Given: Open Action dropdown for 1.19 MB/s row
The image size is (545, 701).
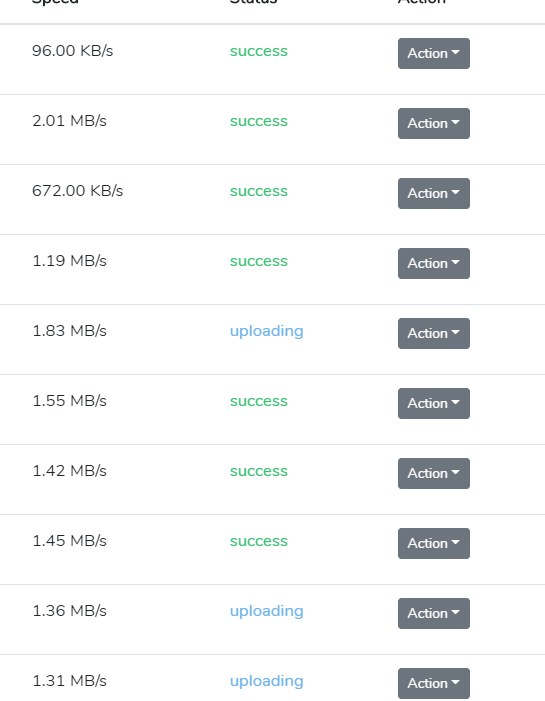Looking at the screenshot, I should click(x=434, y=263).
